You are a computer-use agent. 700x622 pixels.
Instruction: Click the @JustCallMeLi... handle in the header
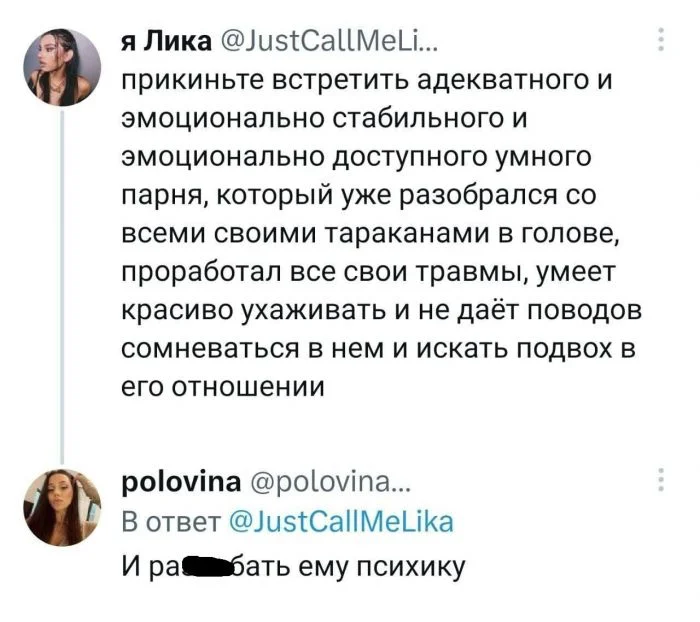point(324,39)
